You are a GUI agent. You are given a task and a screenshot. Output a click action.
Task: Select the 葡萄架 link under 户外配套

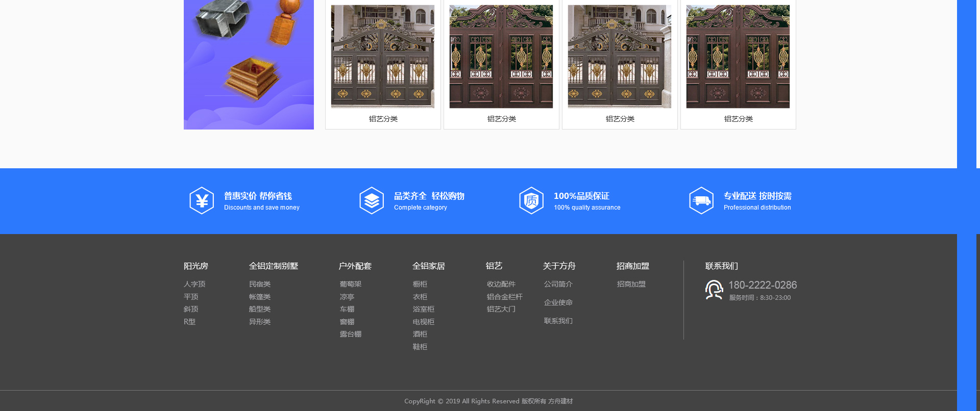click(351, 284)
